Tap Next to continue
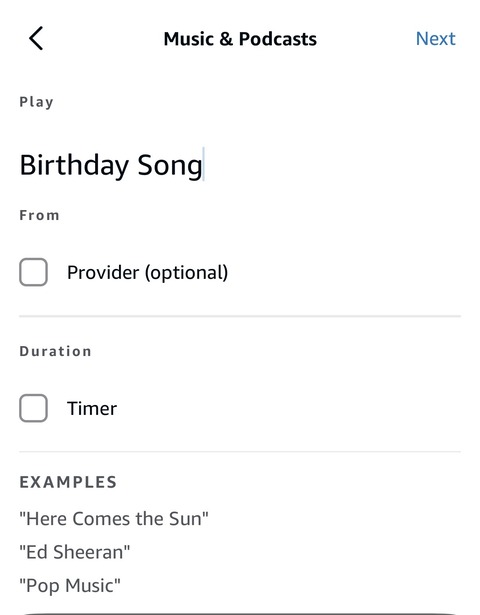This screenshot has width=480, height=615. coord(435,39)
